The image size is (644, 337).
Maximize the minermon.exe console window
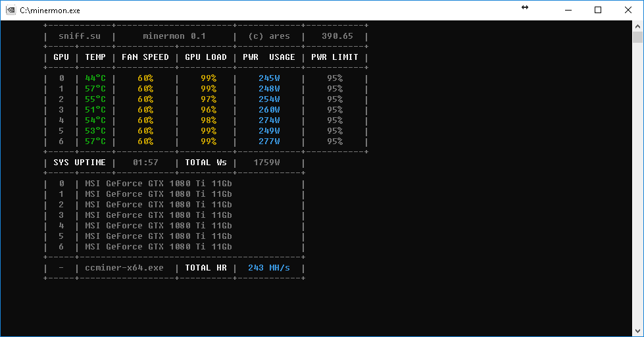click(x=598, y=10)
